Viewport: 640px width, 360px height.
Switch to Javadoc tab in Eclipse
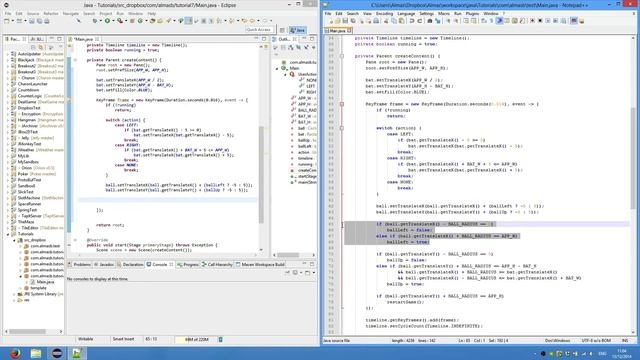104,264
